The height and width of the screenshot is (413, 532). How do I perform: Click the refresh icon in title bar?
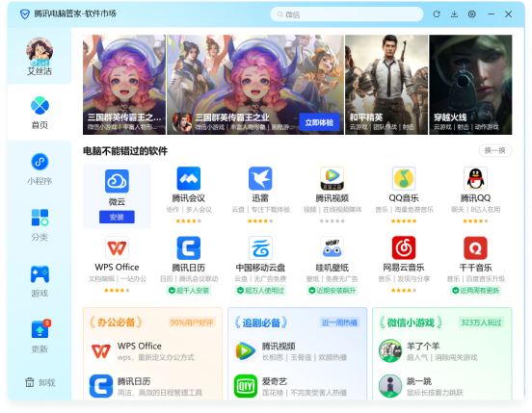[x=437, y=14]
